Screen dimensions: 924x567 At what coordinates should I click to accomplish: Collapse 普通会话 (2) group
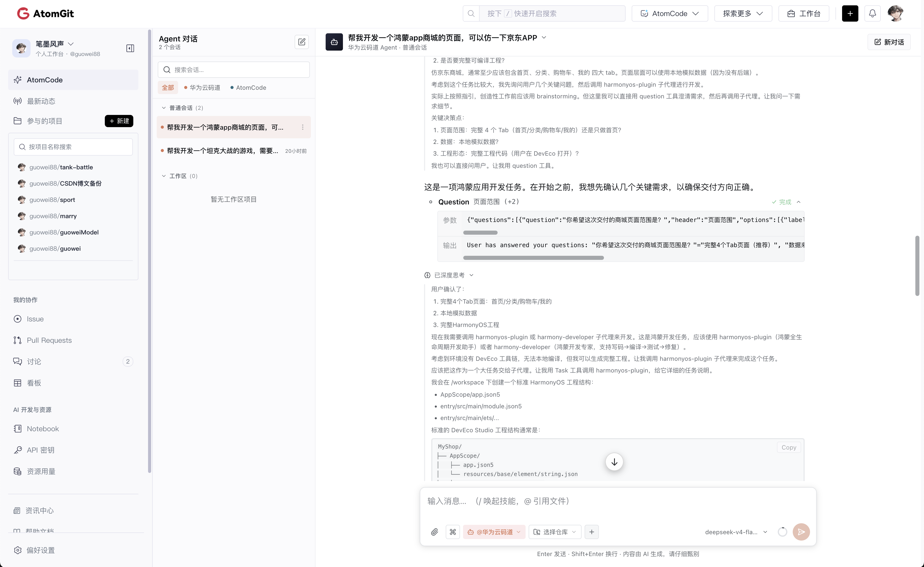point(183,108)
